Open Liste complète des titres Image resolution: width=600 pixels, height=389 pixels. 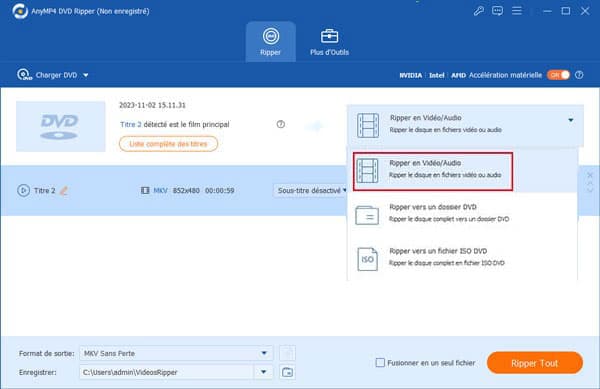[168, 144]
